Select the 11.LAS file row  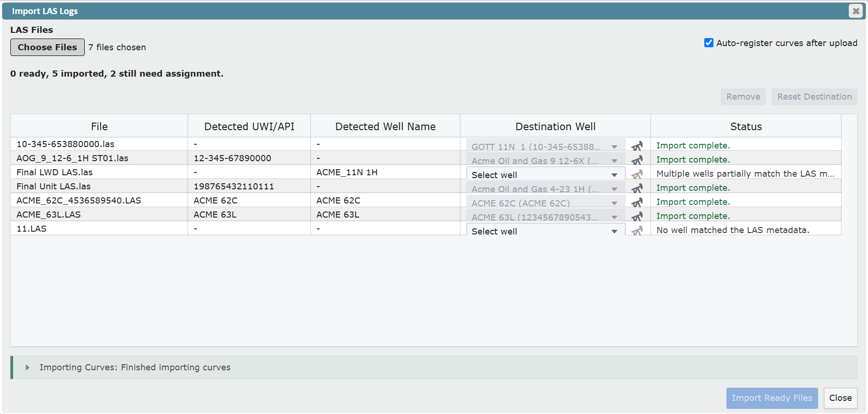(426, 228)
